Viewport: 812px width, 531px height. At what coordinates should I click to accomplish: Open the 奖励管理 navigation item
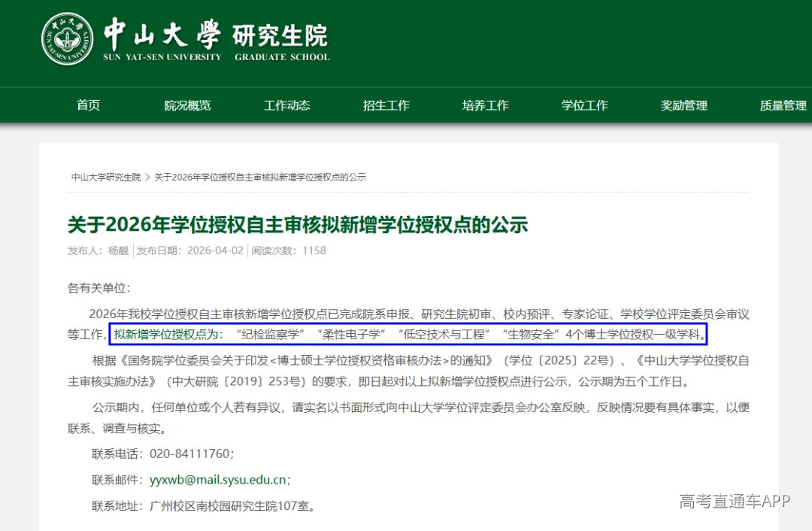683,105
